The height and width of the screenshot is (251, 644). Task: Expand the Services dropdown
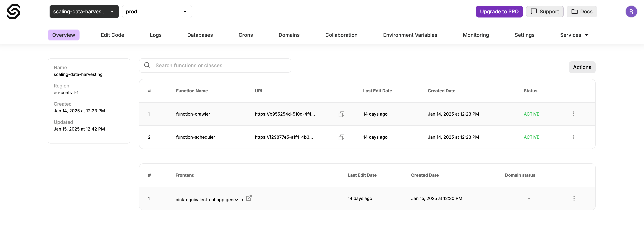pyautogui.click(x=574, y=35)
